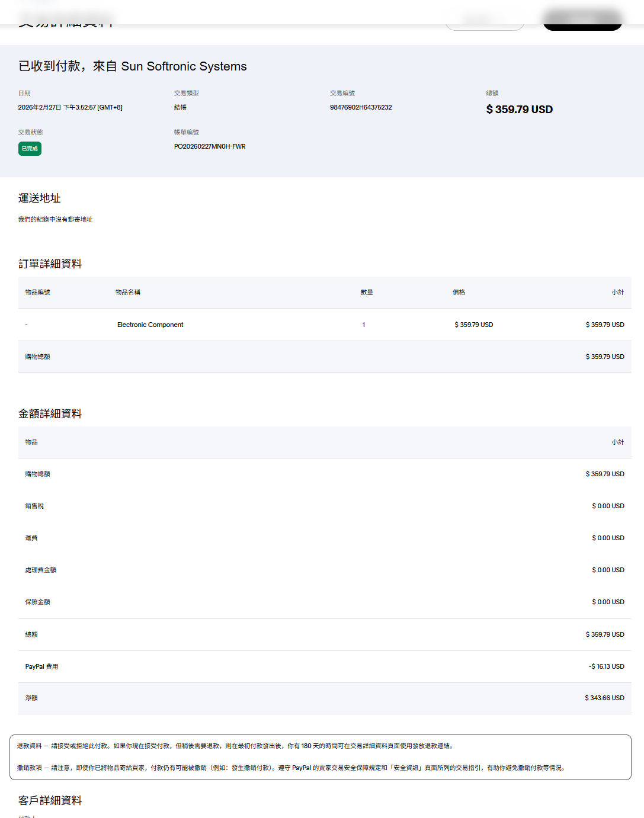
Task: Click the 撤銷款項 chargeback notice paragraph
Action: pyautogui.click(x=290, y=768)
